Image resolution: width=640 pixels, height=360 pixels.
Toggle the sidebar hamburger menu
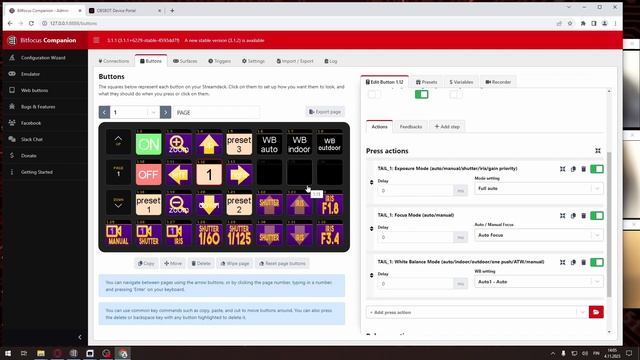click(96, 40)
